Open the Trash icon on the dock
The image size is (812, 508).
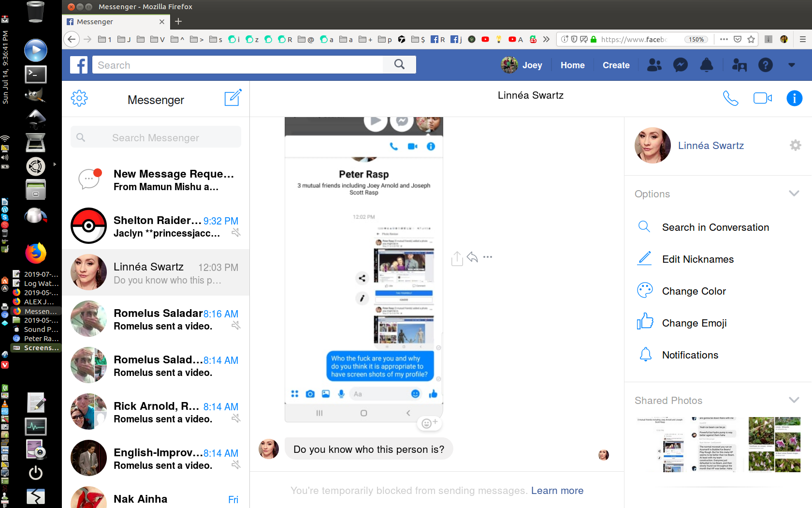click(x=36, y=12)
